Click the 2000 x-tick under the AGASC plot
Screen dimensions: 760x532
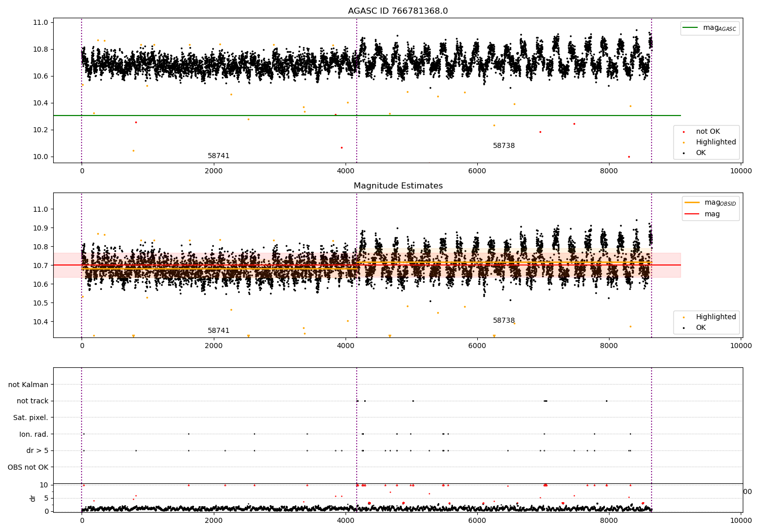click(214, 171)
